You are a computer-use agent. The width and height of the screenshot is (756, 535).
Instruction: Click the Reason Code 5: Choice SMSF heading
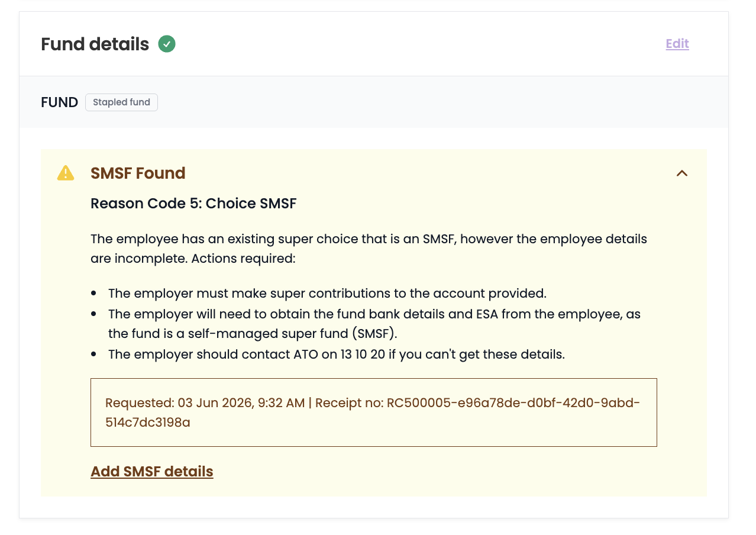tap(193, 204)
